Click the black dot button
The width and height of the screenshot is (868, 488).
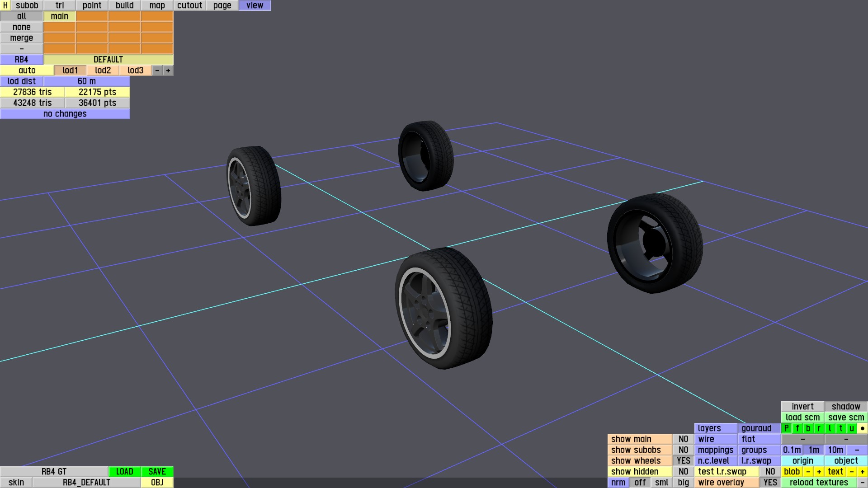coord(862,428)
